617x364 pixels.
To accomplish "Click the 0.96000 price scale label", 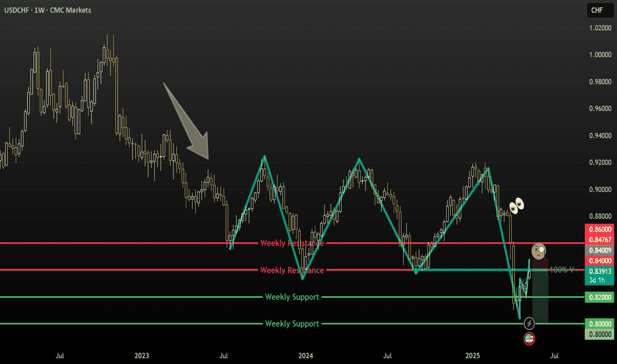I will 600,109.
